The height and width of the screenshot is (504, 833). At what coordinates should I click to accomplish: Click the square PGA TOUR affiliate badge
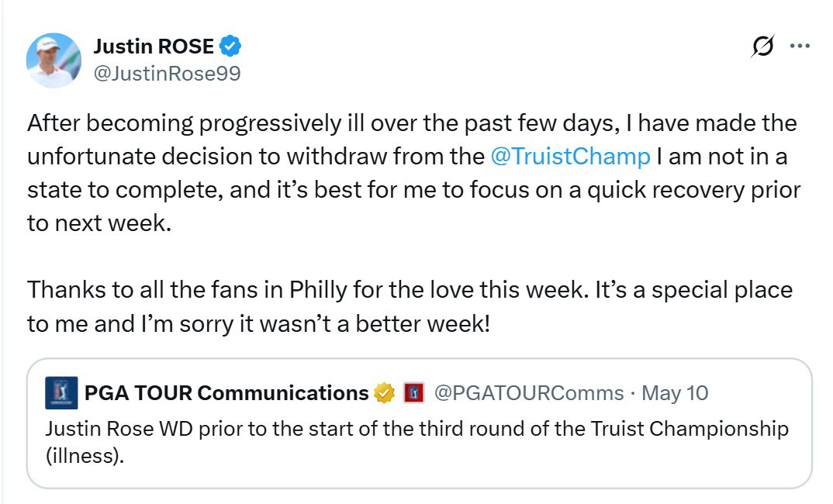pos(414,393)
